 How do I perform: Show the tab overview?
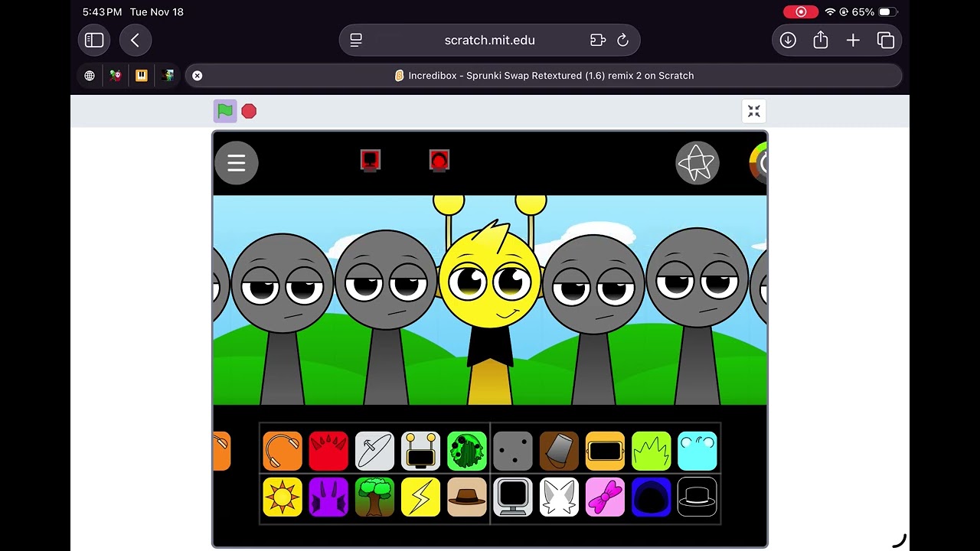click(x=886, y=40)
